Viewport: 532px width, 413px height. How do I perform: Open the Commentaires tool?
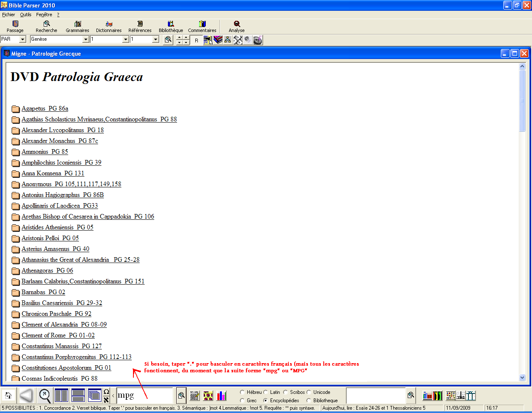(202, 27)
